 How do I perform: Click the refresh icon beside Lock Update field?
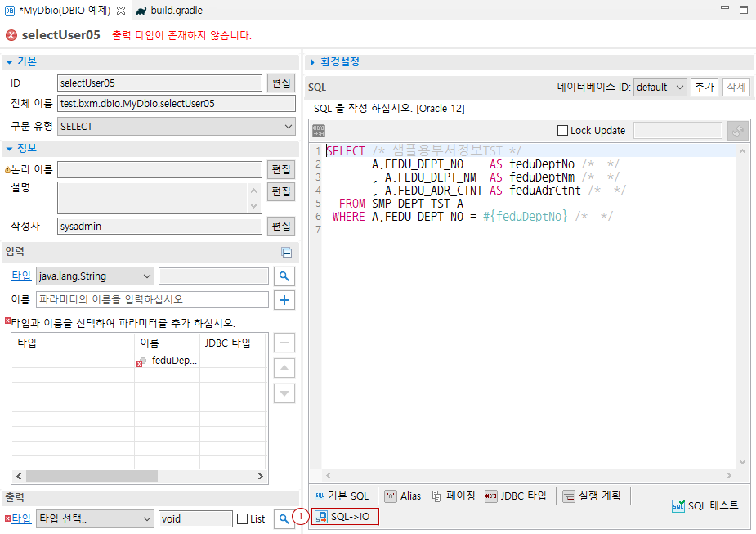point(738,131)
